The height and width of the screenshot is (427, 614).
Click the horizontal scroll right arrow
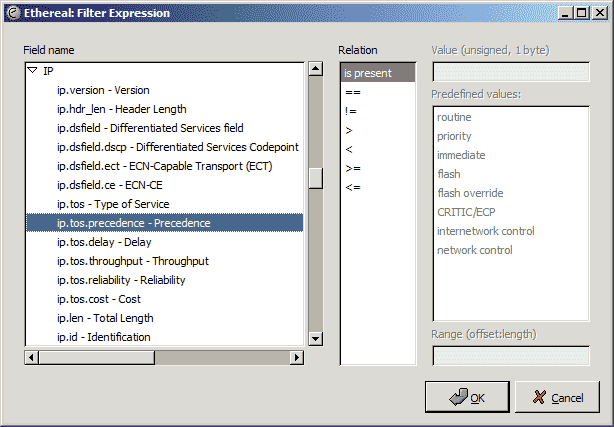pos(297,357)
